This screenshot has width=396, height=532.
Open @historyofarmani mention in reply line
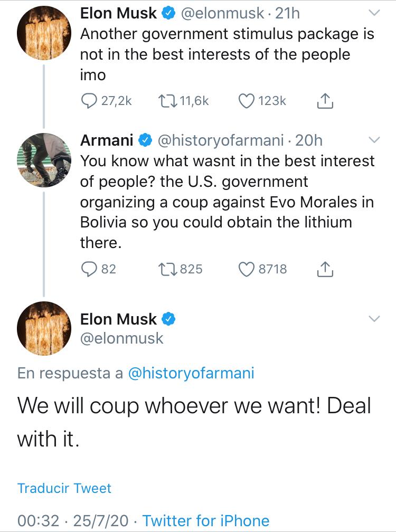pos(191,374)
